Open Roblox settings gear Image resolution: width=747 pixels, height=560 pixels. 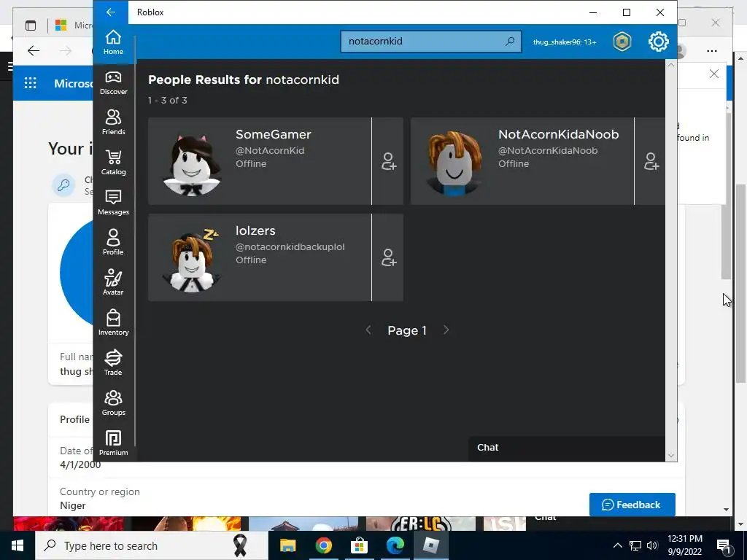(659, 42)
